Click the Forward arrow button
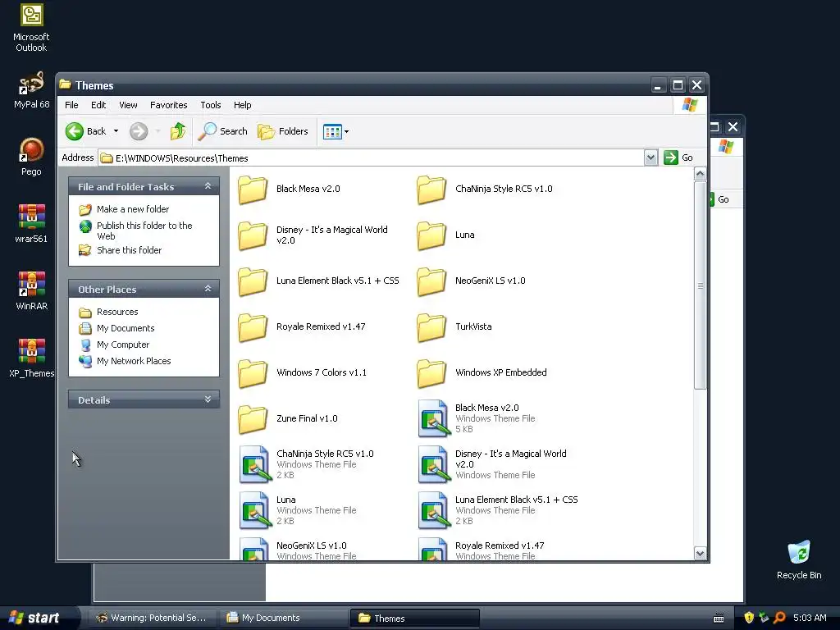Viewport: 840px width, 630px height. (139, 131)
